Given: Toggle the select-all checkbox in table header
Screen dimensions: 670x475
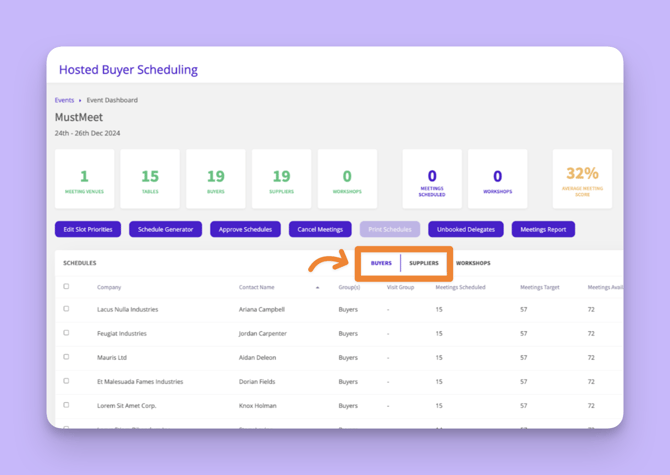Looking at the screenshot, I should [x=67, y=287].
